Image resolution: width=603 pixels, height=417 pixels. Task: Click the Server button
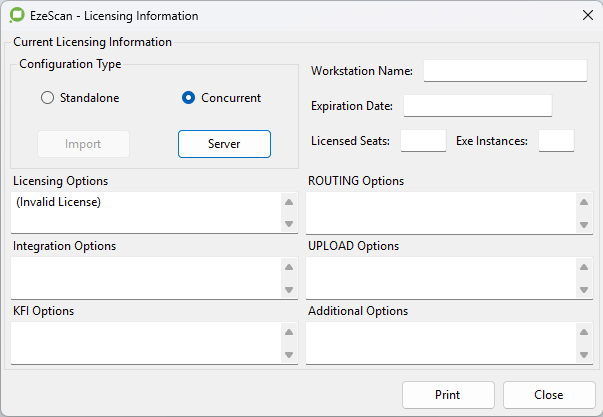224,144
